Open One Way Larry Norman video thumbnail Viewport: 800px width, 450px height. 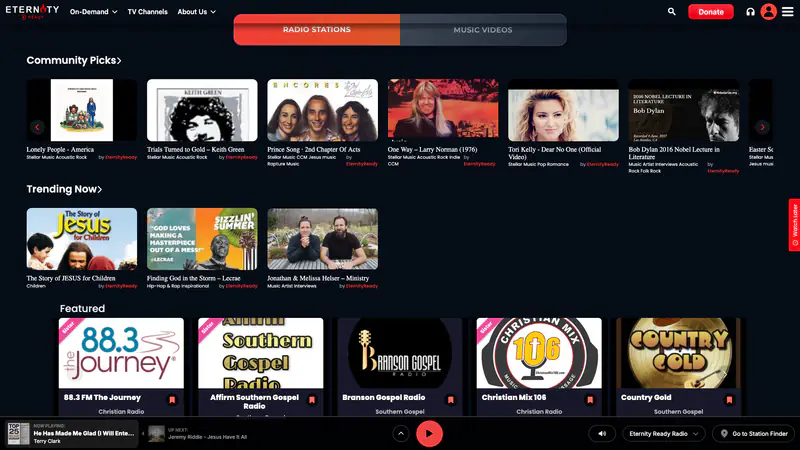[x=443, y=110]
